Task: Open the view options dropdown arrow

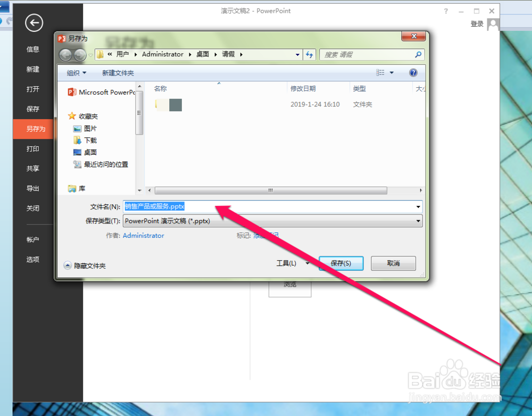Action: point(392,72)
